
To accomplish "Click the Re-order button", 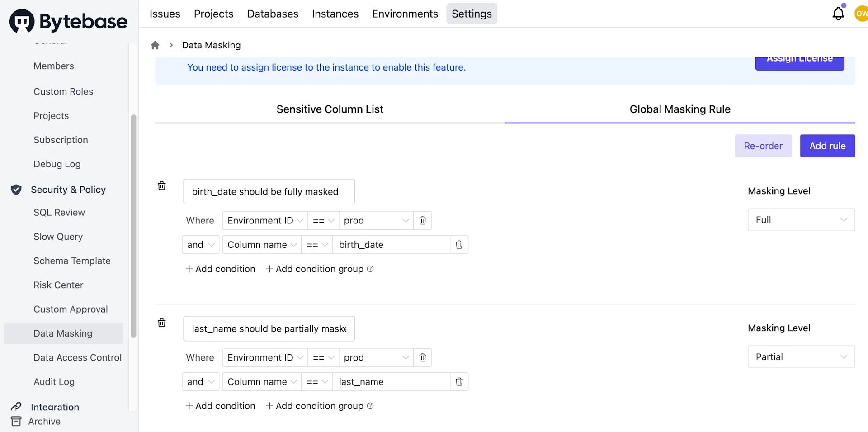I will coord(763,146).
